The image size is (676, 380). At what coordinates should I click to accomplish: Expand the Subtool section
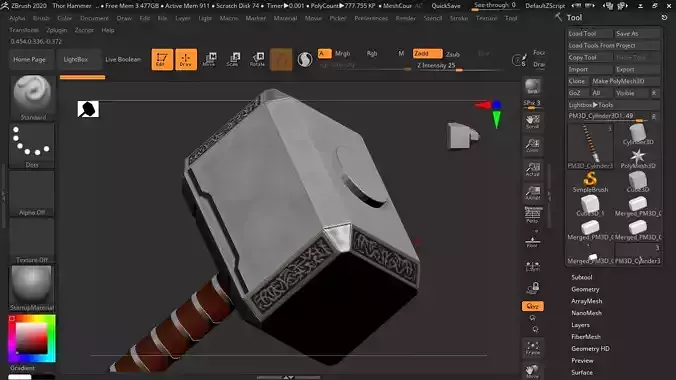pos(582,277)
